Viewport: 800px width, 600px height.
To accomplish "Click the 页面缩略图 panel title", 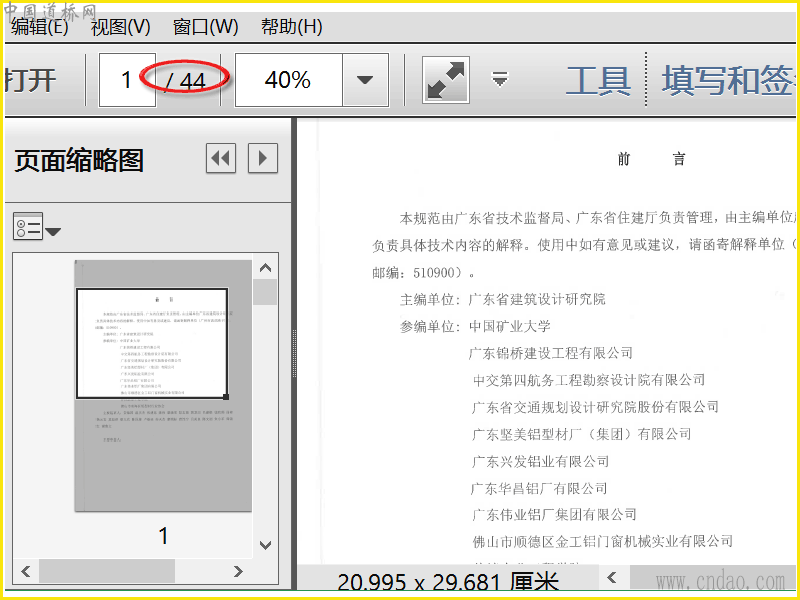I will coord(79,160).
